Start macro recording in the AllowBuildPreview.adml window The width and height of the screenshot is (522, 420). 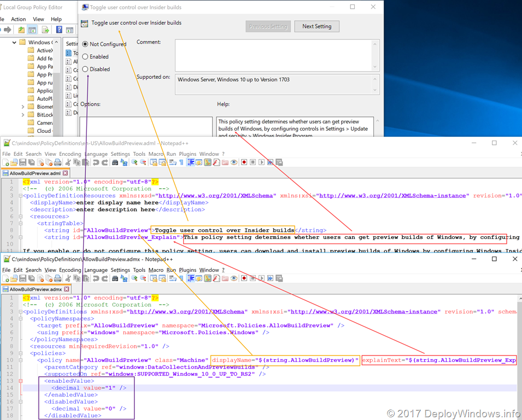pos(244,162)
